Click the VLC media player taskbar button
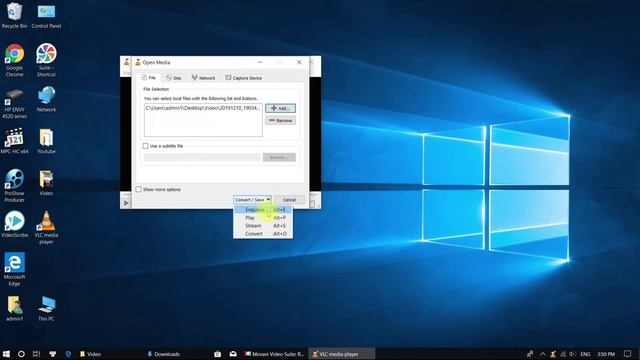 [x=341, y=354]
